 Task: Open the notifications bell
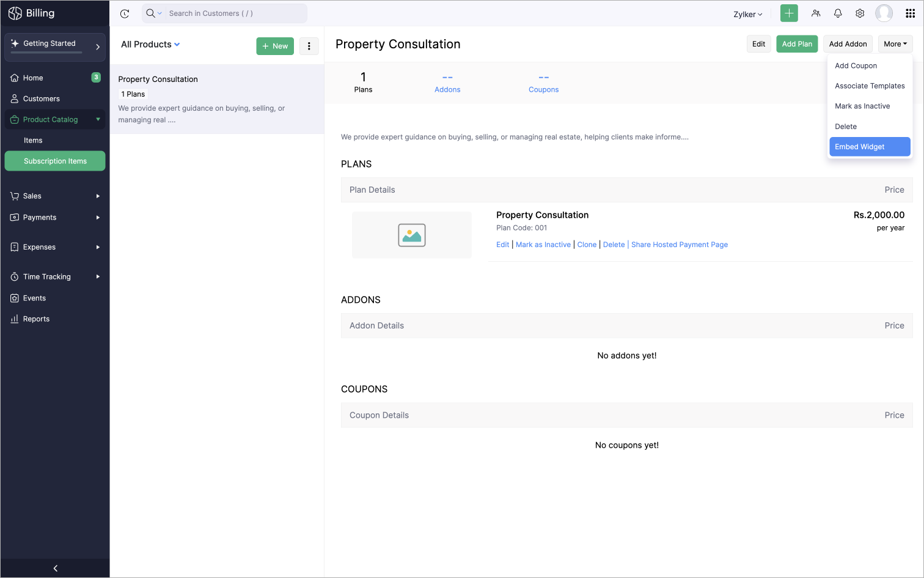tap(838, 13)
